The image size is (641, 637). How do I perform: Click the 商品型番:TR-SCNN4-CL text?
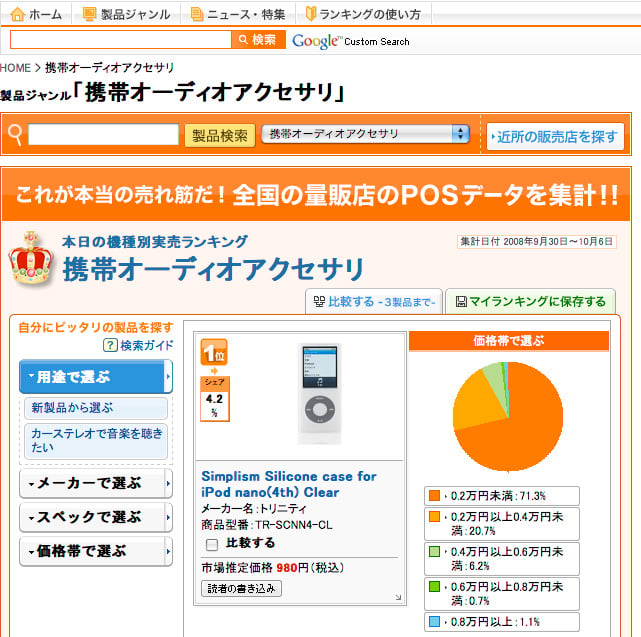click(267, 525)
